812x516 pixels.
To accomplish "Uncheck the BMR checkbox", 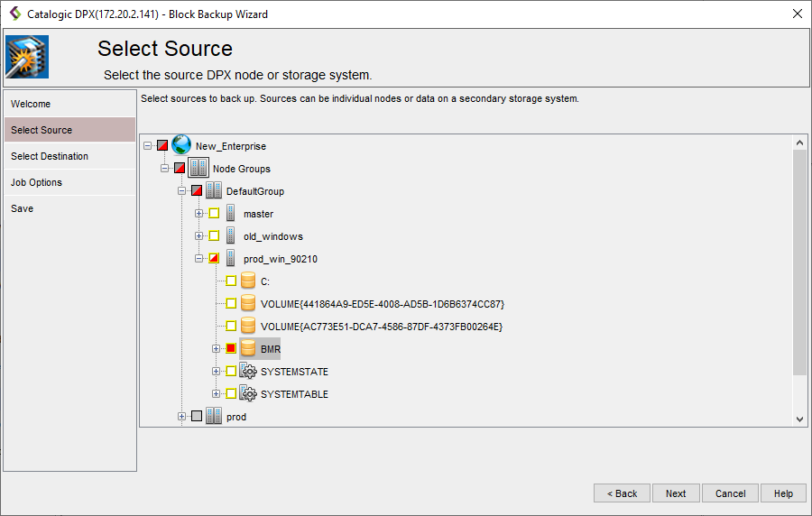I will click(x=231, y=349).
